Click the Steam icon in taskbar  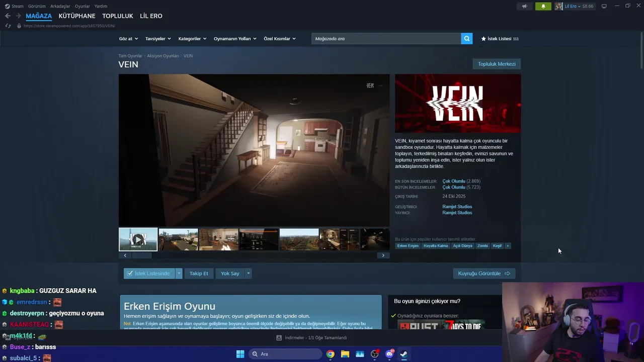(x=404, y=354)
